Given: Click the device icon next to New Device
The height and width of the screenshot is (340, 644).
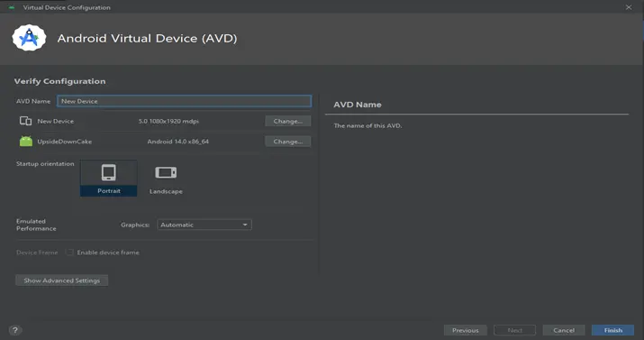Looking at the screenshot, I should (25, 121).
